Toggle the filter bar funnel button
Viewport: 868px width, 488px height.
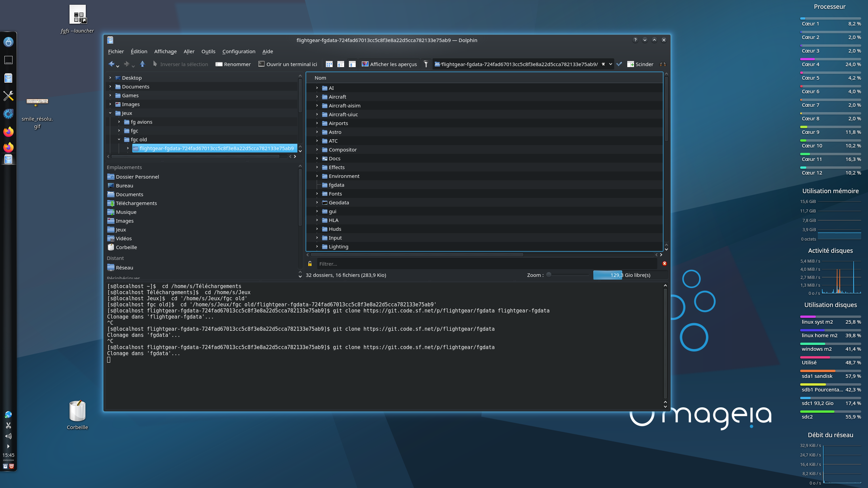[426, 64]
